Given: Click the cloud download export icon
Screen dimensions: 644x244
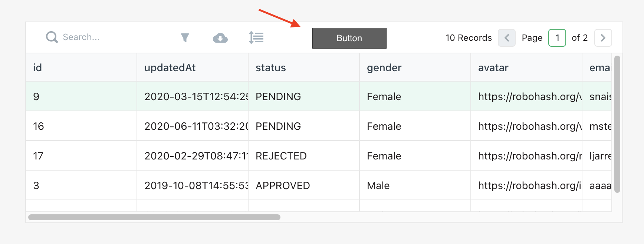Looking at the screenshot, I should pos(220,37).
